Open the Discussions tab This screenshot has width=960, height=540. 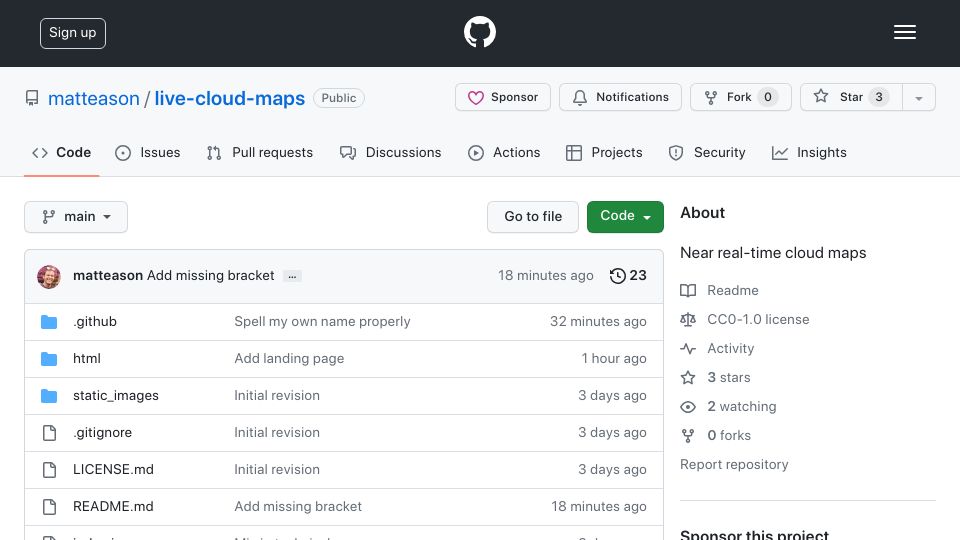coord(391,152)
